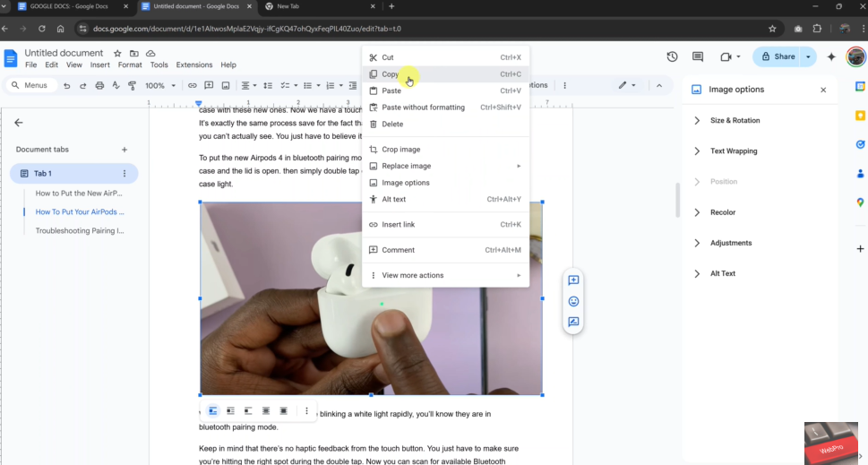Set image break text option
Viewport: 868px width, 465px height.
tap(248, 410)
